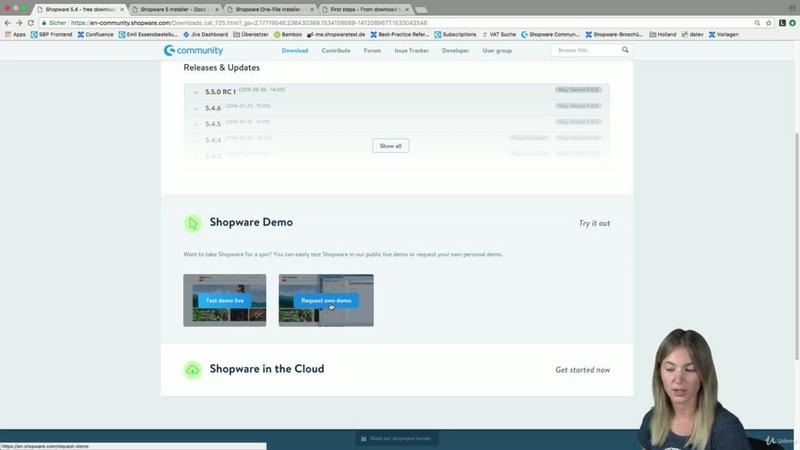Switch to the Shopware 5 Installer tab
The image size is (800, 450).
click(173, 9)
